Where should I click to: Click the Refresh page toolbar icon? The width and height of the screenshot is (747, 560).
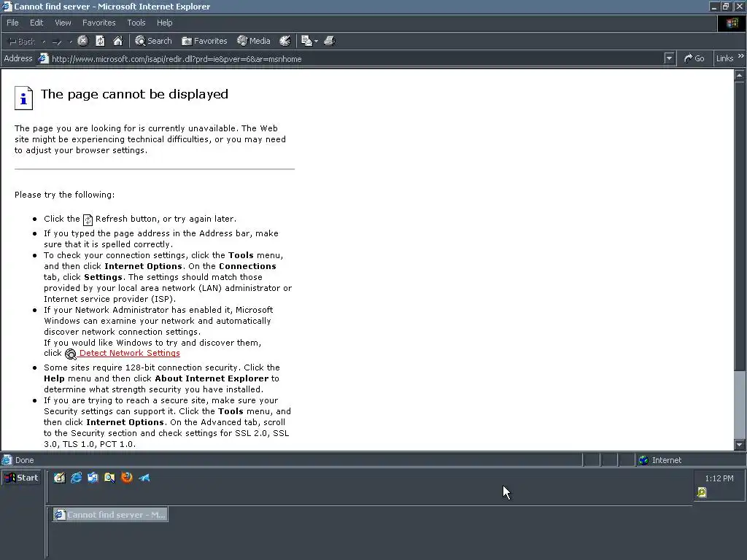point(100,41)
